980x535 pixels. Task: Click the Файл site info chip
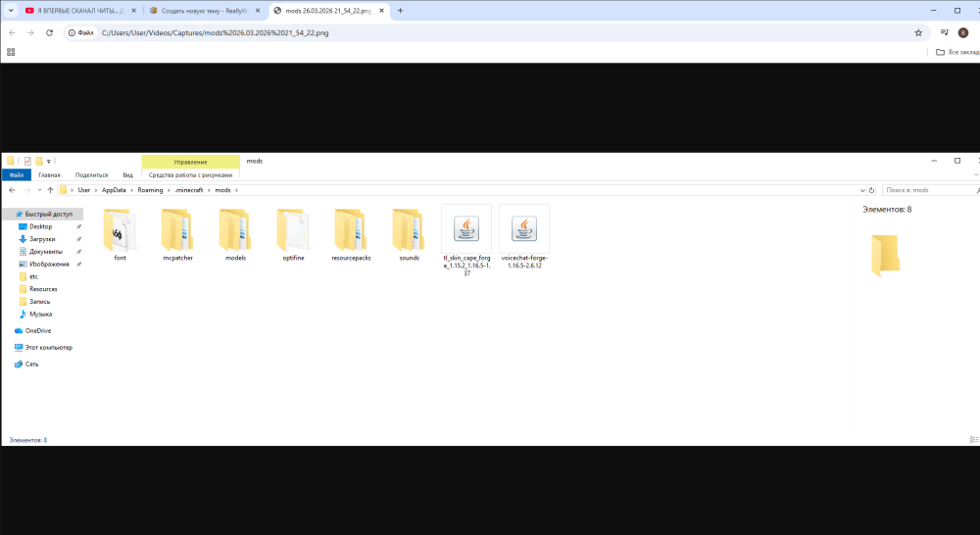[81, 32]
